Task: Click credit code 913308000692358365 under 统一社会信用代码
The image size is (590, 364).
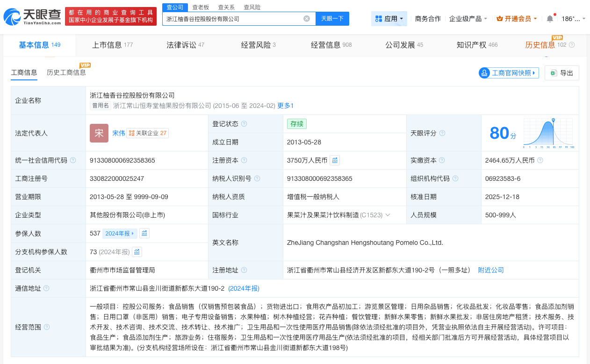Action: [x=122, y=160]
